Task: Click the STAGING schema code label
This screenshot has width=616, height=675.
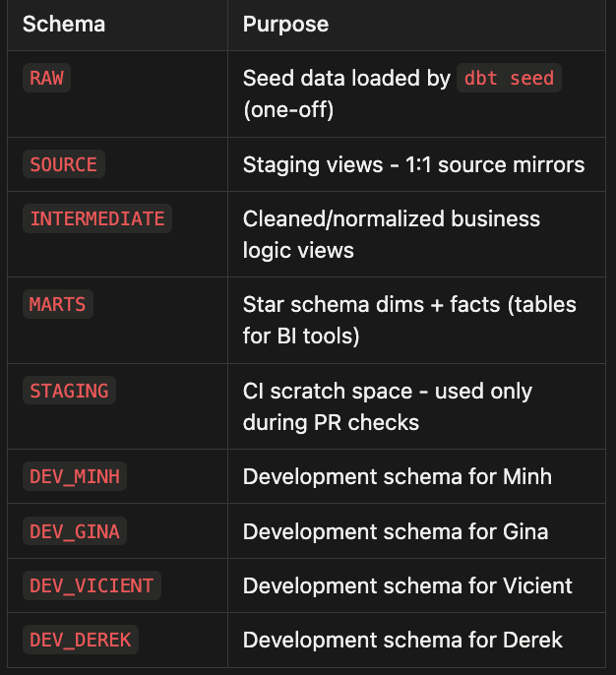Action: point(69,391)
